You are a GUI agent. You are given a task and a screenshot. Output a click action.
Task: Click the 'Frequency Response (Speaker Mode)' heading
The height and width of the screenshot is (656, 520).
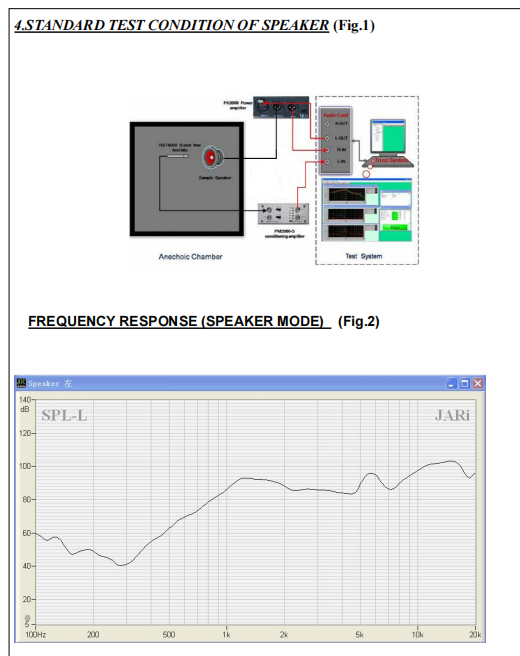pyautogui.click(x=176, y=321)
